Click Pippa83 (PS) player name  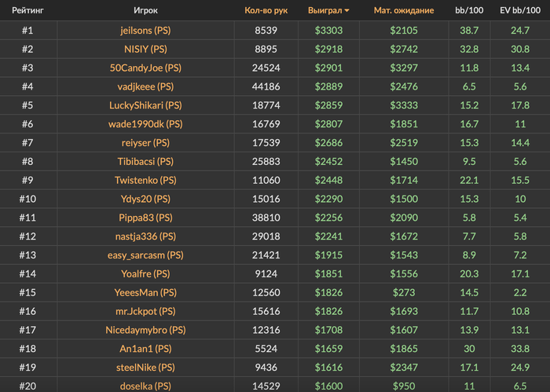tap(145, 218)
